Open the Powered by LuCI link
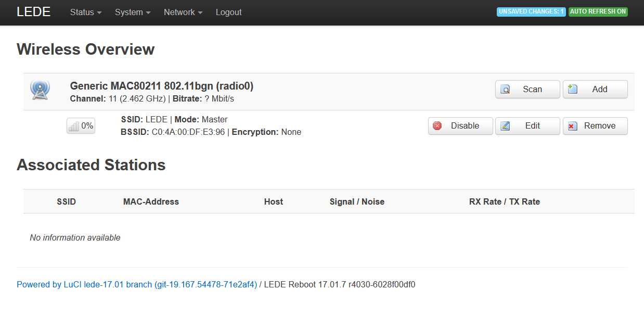The image size is (644, 315). click(x=137, y=284)
